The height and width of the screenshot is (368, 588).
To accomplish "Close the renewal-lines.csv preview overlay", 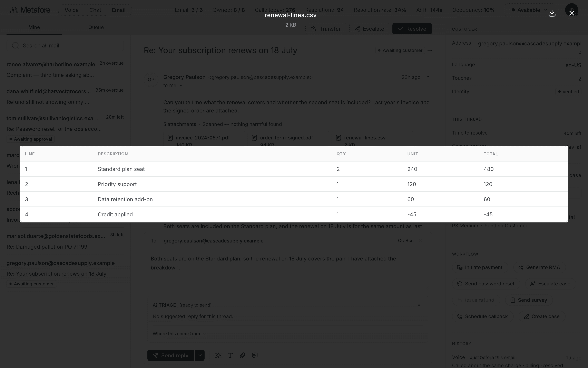I will (571, 13).
